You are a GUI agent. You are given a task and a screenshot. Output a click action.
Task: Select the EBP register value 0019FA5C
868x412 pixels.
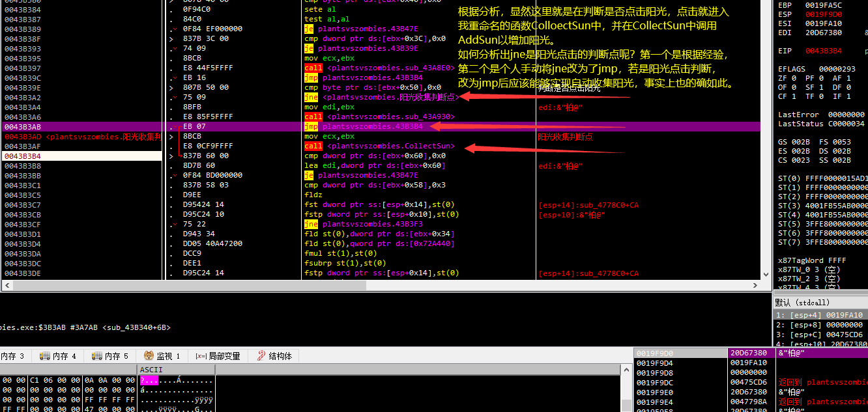point(824,5)
